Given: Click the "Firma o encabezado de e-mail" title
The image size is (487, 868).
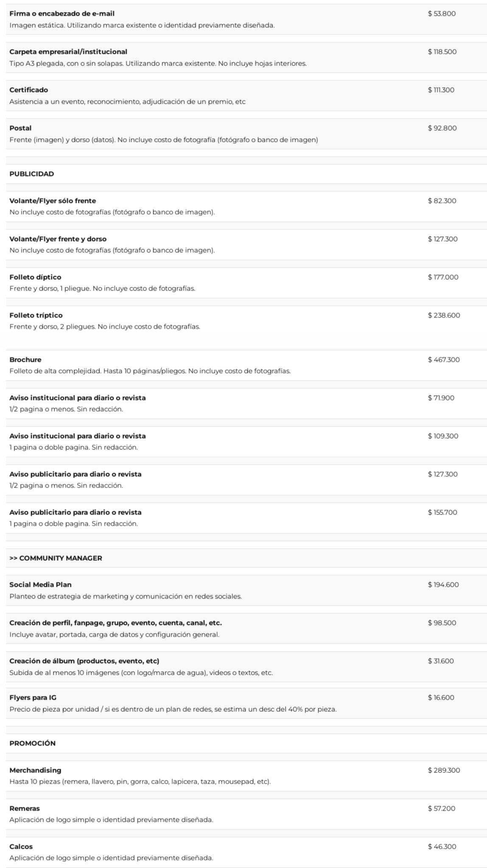Looking at the screenshot, I should point(62,14).
